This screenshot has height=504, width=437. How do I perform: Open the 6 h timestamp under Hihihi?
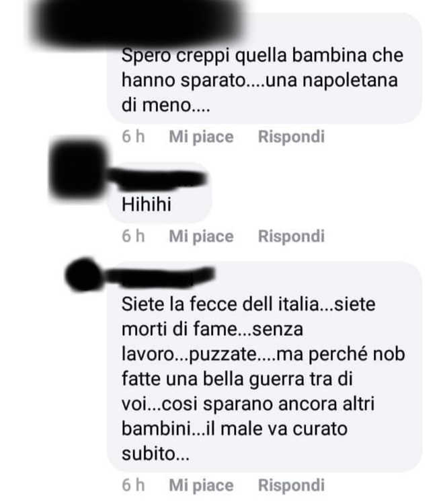[133, 236]
